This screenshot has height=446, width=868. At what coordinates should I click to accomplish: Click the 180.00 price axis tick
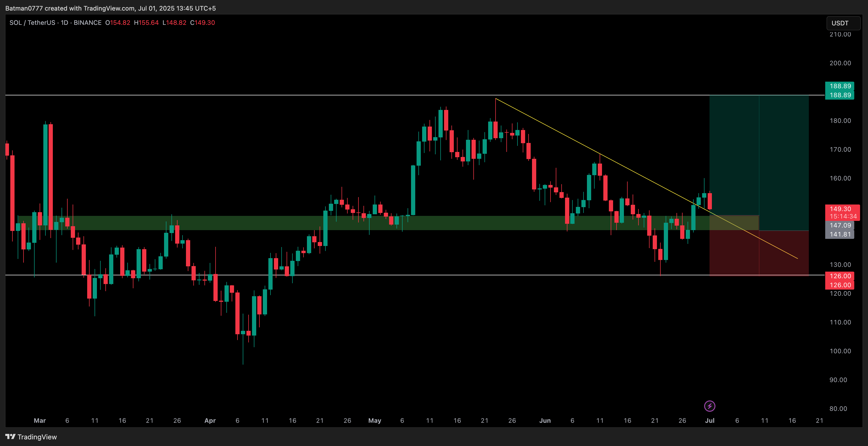click(x=840, y=121)
